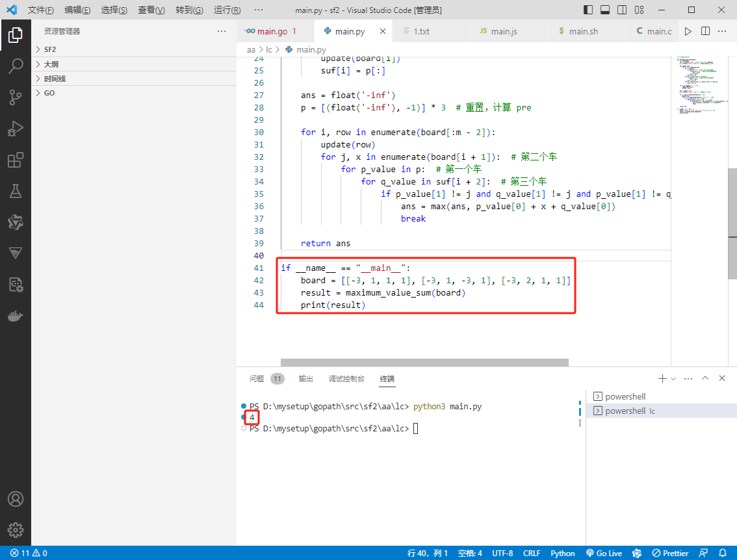The height and width of the screenshot is (560, 737).
Task: Toggle secondary sidebar layout button
Action: click(622, 10)
